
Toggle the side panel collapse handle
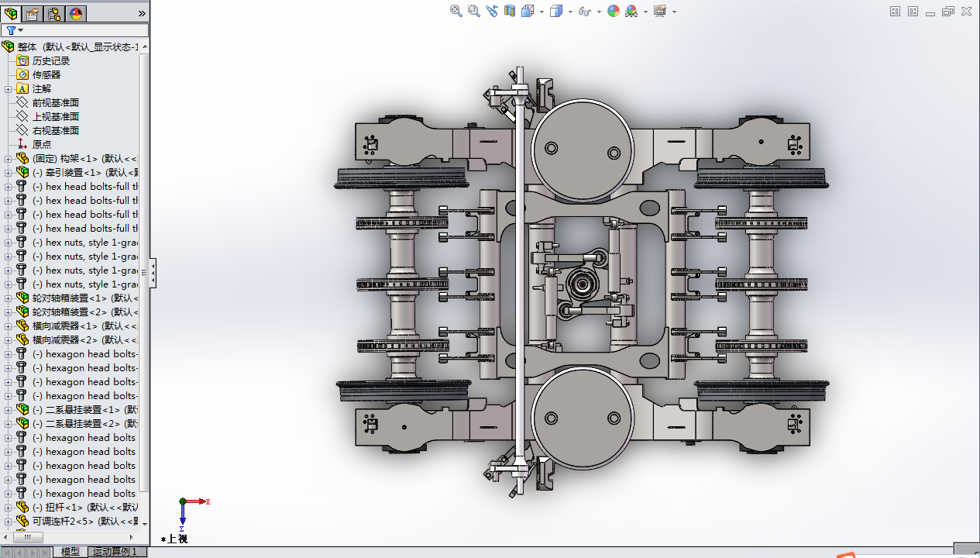[x=153, y=273]
